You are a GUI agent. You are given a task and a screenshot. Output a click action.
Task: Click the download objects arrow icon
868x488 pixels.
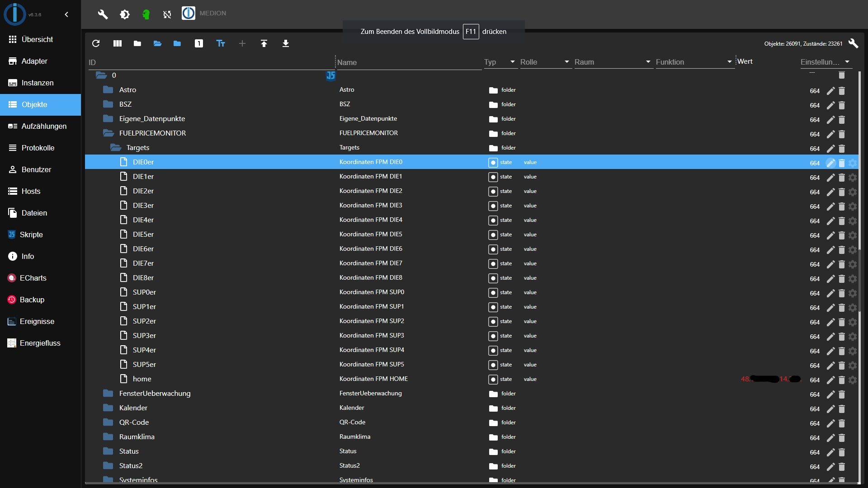point(286,43)
